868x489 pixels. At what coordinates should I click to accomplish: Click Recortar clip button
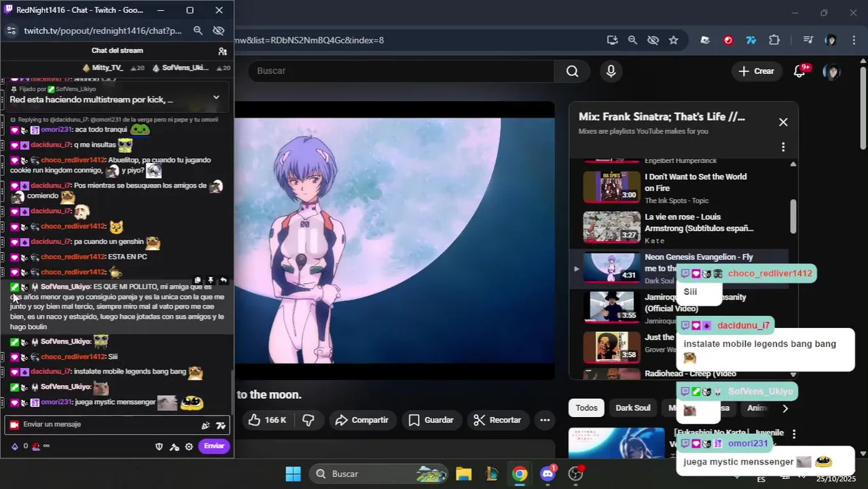click(x=496, y=420)
